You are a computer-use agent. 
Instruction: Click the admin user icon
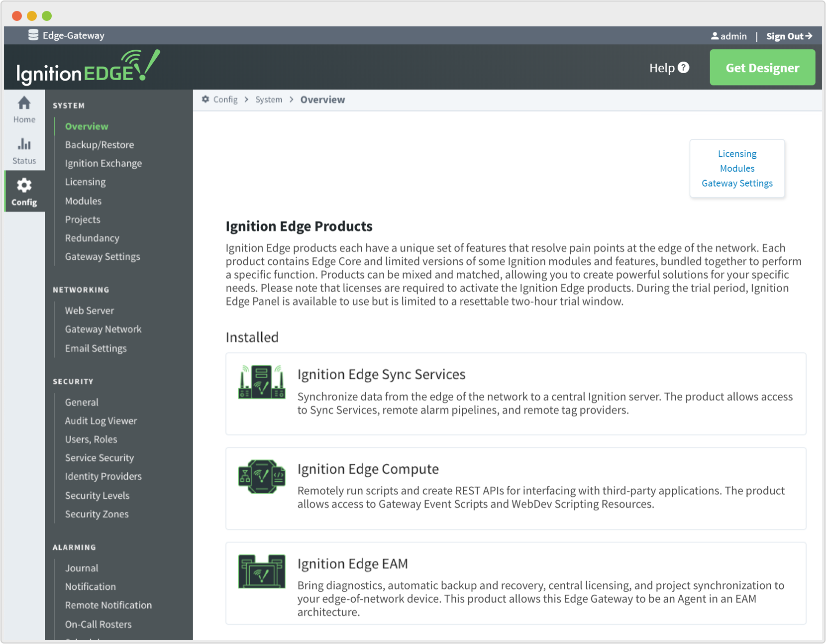(715, 36)
